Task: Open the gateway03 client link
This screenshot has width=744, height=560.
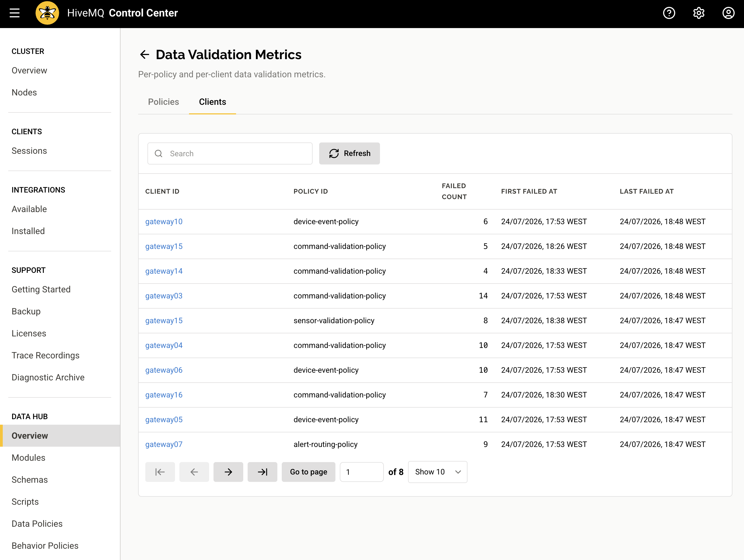Action: pyautogui.click(x=164, y=296)
